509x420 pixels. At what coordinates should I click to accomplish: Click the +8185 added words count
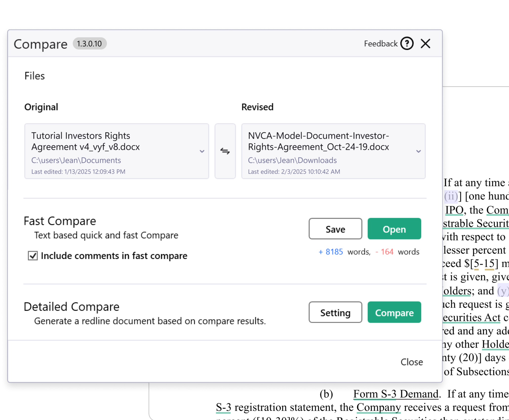[x=331, y=252]
